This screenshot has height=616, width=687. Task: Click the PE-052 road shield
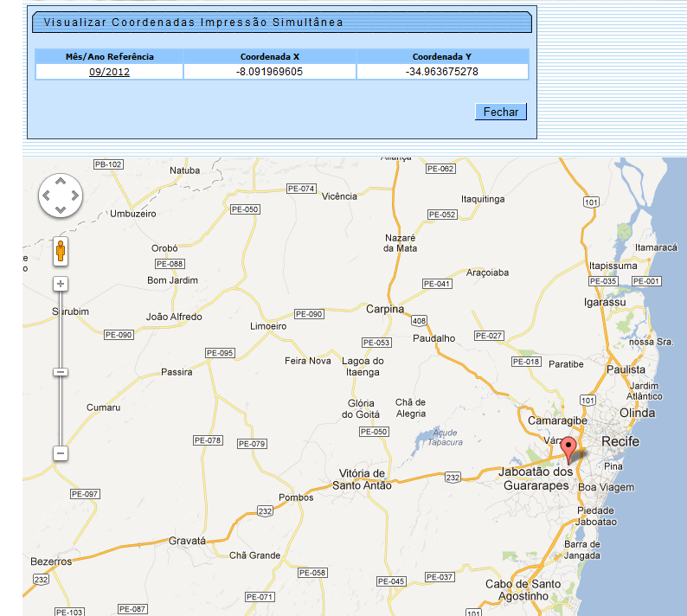tap(442, 215)
